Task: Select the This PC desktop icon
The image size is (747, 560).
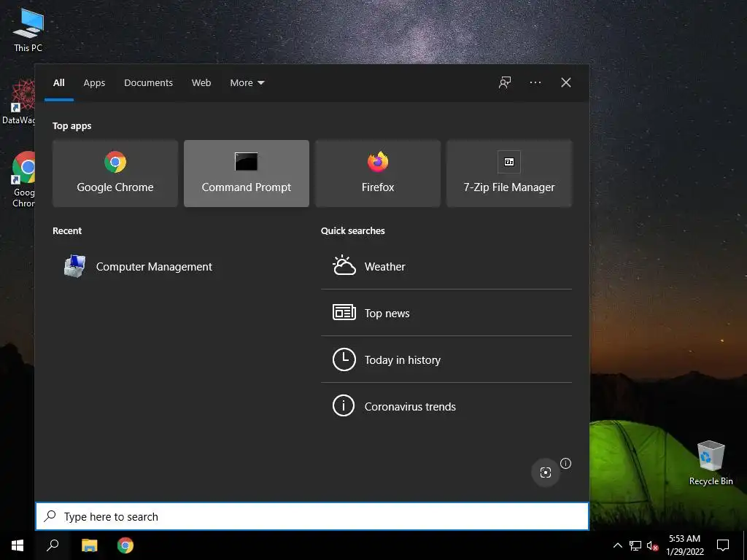Action: coord(28,30)
